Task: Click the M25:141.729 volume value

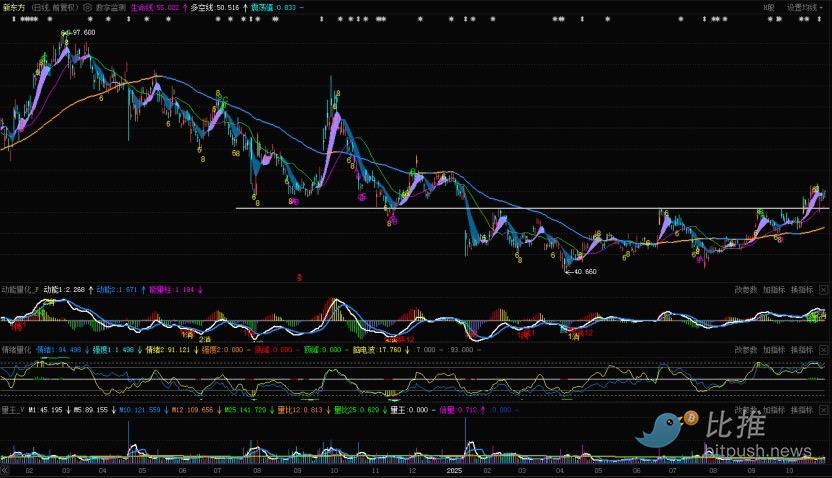Action: coord(246,410)
